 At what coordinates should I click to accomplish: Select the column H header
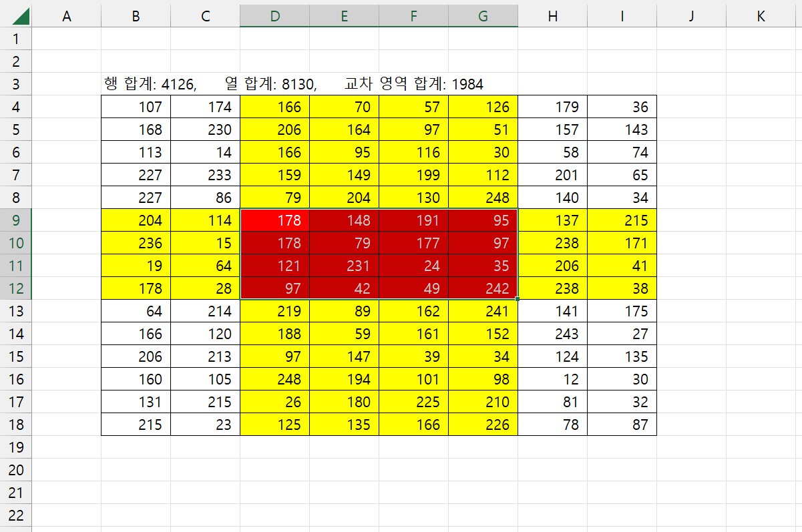[x=552, y=17]
